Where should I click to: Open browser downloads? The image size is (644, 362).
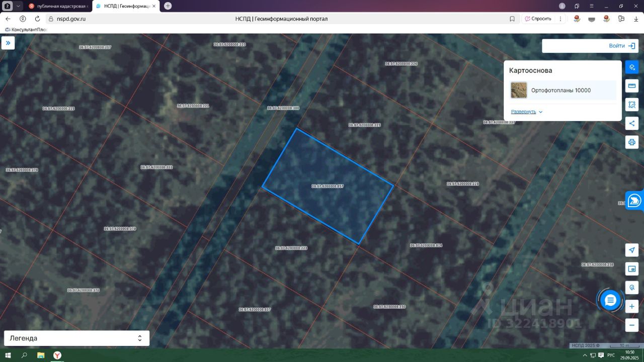point(635,19)
